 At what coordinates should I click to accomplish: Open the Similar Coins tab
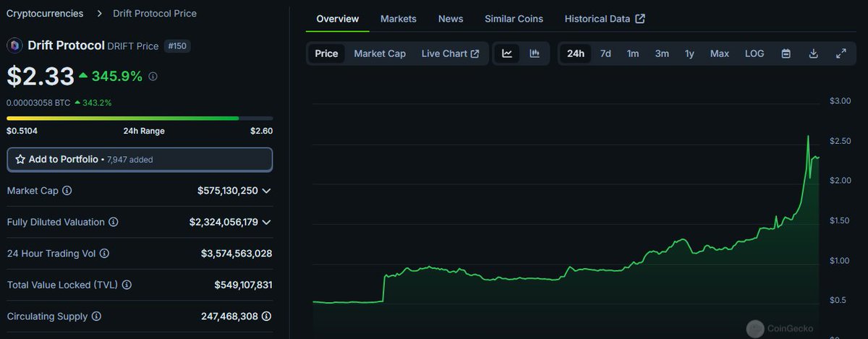pos(514,19)
